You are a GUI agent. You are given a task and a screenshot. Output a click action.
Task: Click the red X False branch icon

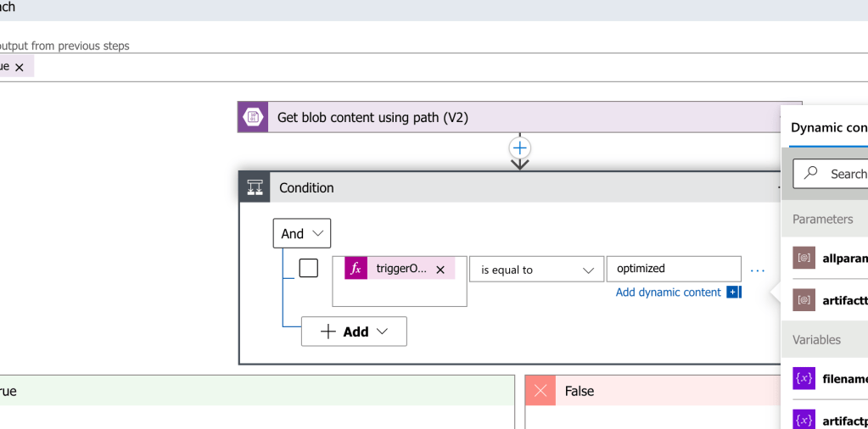[x=540, y=391]
